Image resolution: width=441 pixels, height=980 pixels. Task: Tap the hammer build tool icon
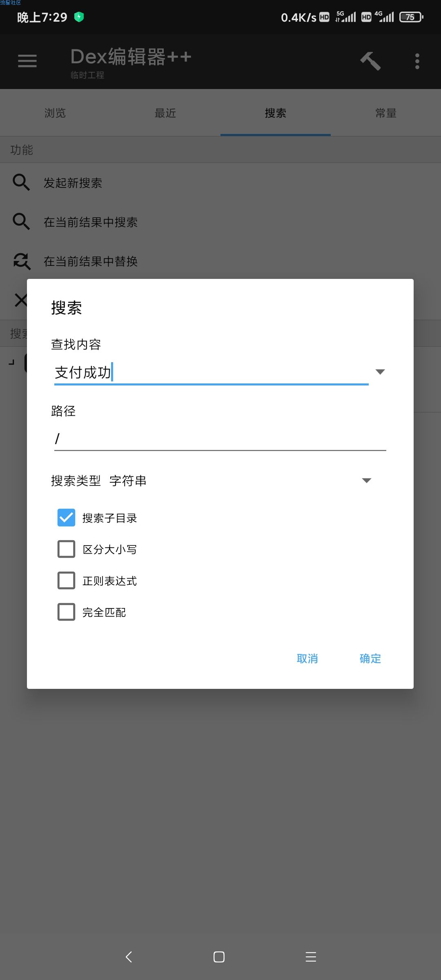370,61
